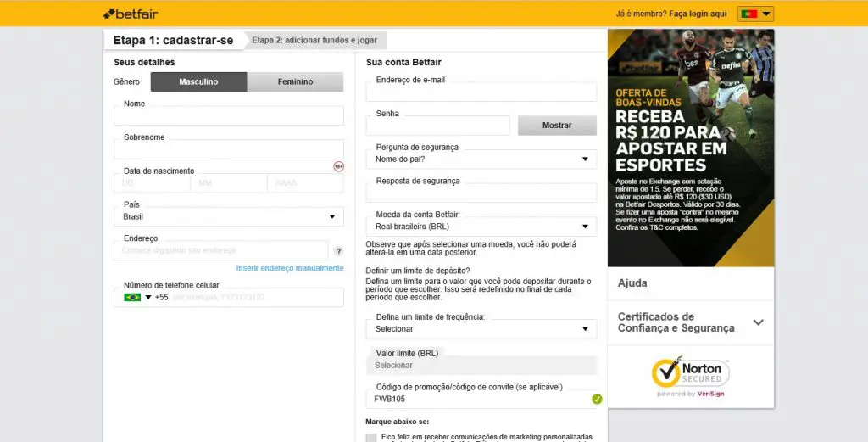Click the DD day of birth field

tap(153, 182)
